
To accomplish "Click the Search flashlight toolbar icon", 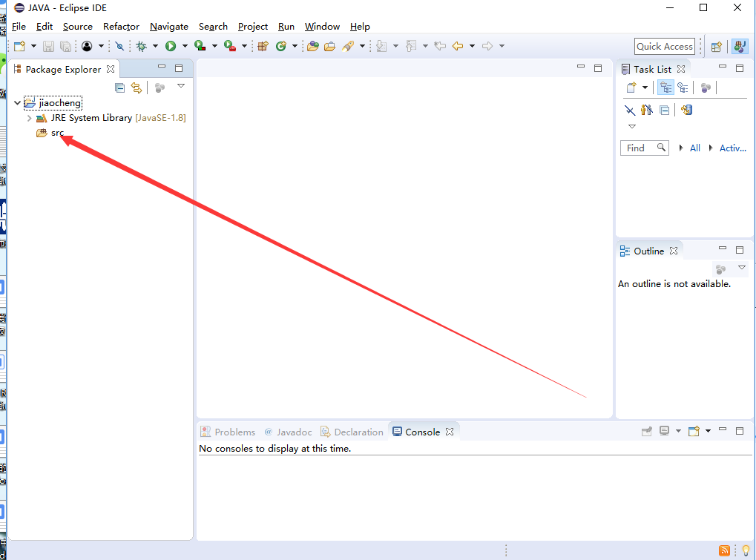I will coord(348,46).
